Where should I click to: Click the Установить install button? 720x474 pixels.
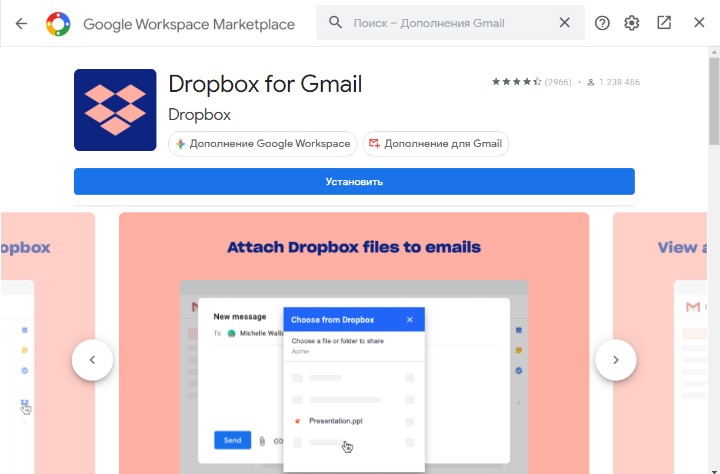(x=354, y=181)
